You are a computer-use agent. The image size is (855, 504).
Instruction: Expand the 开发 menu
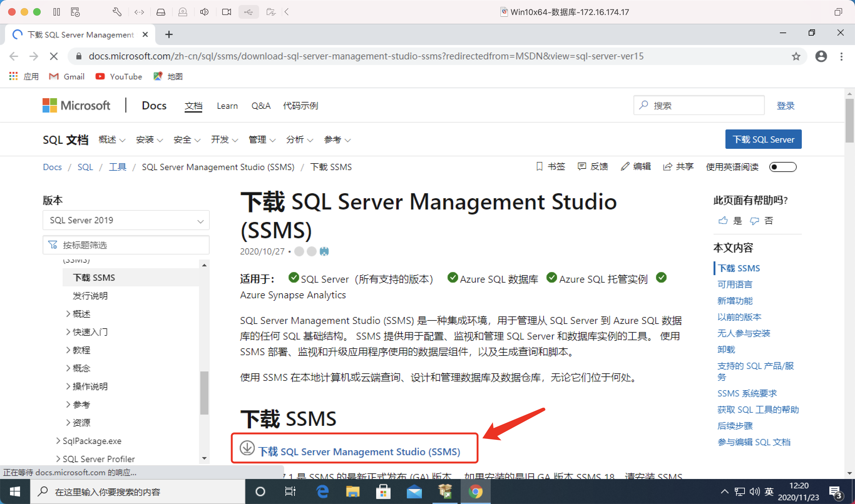(x=224, y=139)
